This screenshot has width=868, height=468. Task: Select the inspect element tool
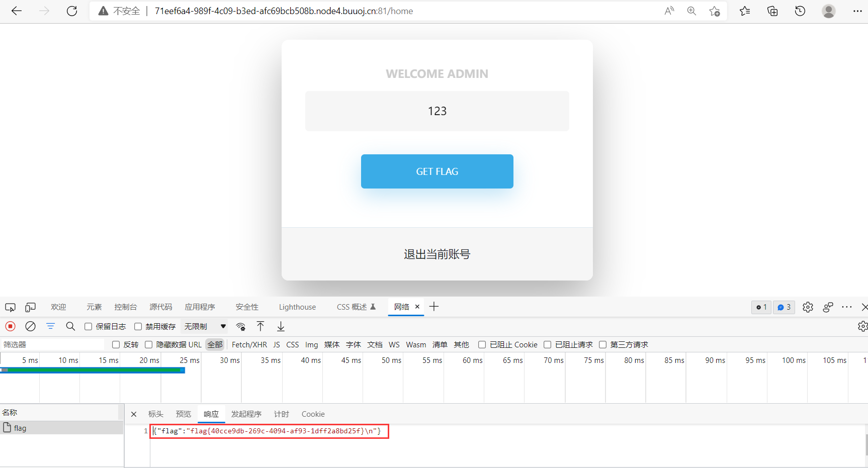pyautogui.click(x=10, y=307)
